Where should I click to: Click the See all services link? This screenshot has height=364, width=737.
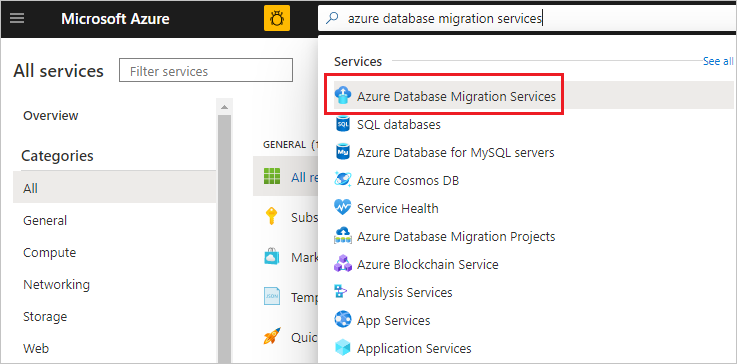coord(718,61)
